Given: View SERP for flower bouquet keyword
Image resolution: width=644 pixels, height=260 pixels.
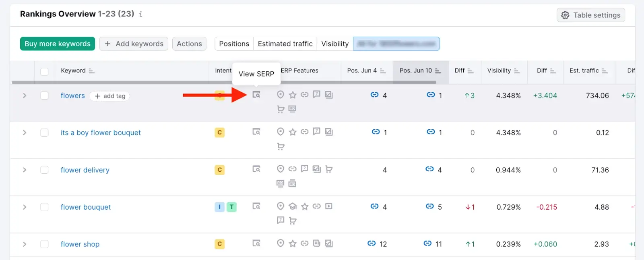Looking at the screenshot, I should coord(256,206).
